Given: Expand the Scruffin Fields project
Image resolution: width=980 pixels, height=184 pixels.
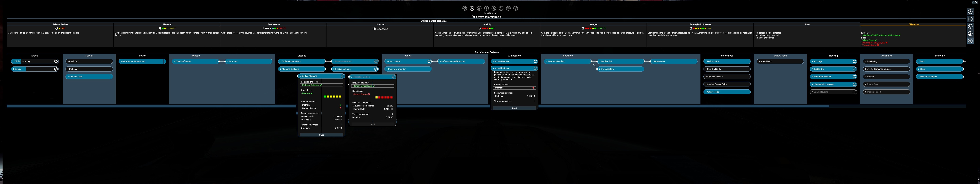Looking at the screenshot, I should [727, 69].
